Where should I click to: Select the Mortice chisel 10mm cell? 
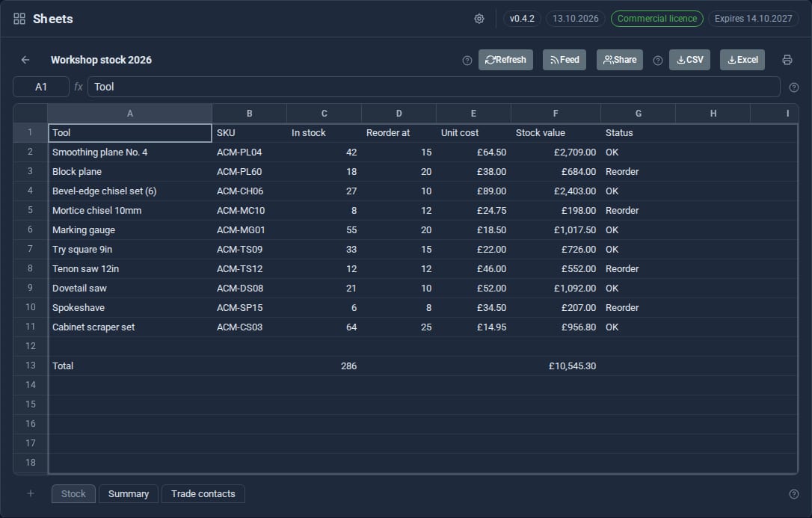130,210
